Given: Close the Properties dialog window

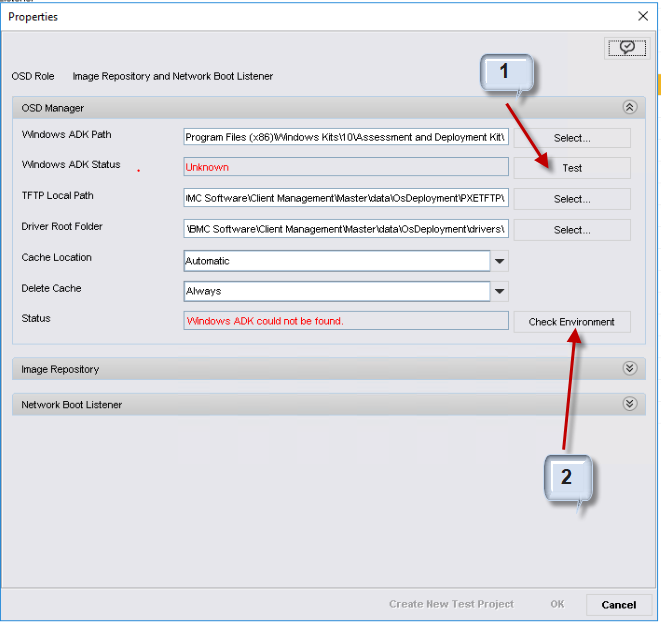Looking at the screenshot, I should click(x=643, y=16).
